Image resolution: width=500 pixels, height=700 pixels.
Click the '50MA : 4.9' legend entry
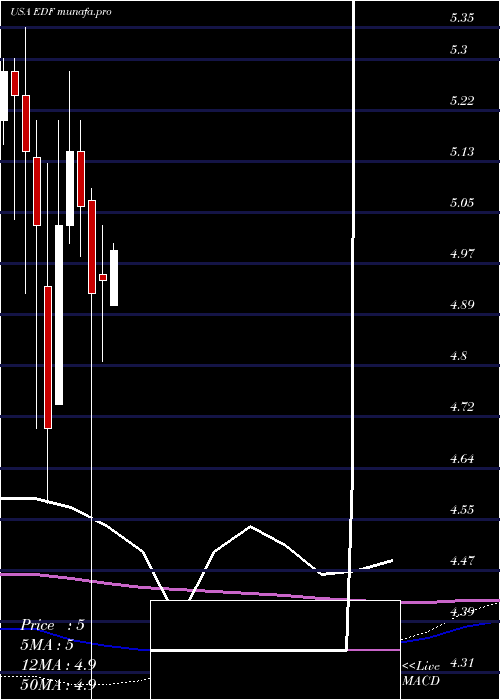point(58,685)
